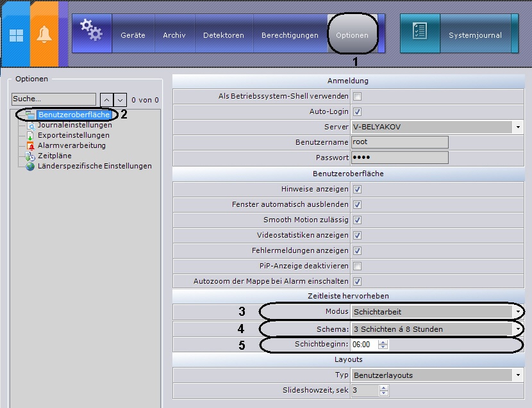Click the Journaleinstellungen tree icon
Screen dimensions: 532x408
[x=31, y=126]
